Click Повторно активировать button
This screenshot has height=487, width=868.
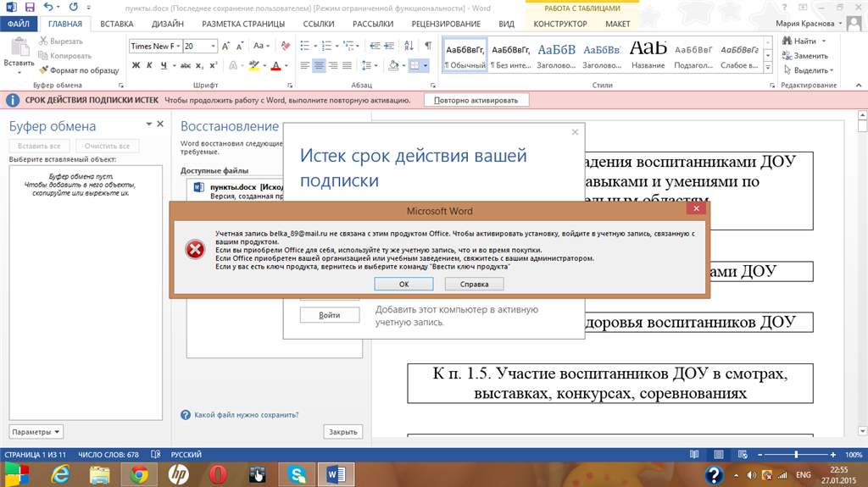(476, 100)
